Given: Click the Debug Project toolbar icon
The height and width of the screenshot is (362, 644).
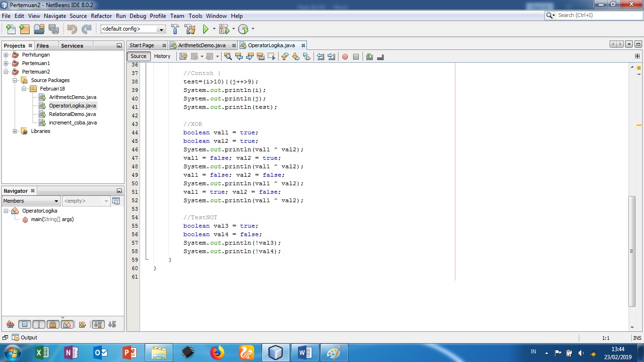Looking at the screenshot, I should click(224, 29).
